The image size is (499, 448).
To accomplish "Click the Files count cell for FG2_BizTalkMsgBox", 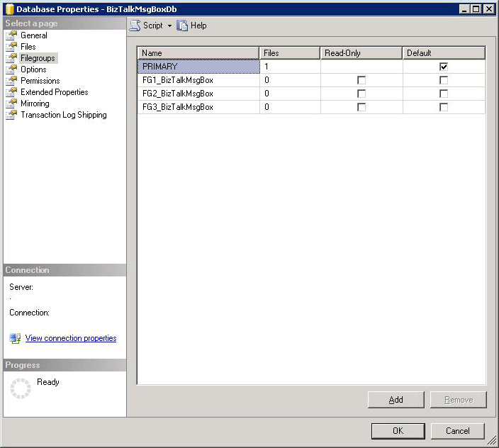I will 290,94.
